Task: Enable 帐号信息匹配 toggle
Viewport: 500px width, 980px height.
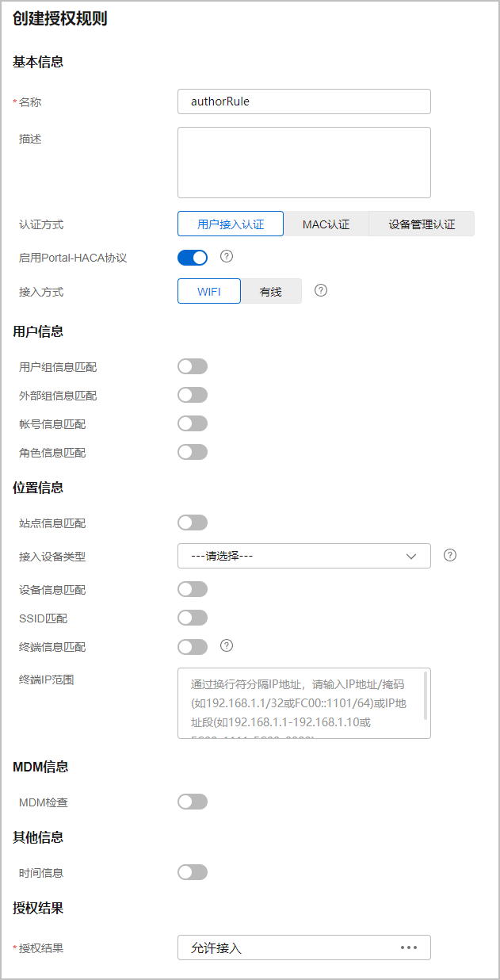Action: coord(193,423)
